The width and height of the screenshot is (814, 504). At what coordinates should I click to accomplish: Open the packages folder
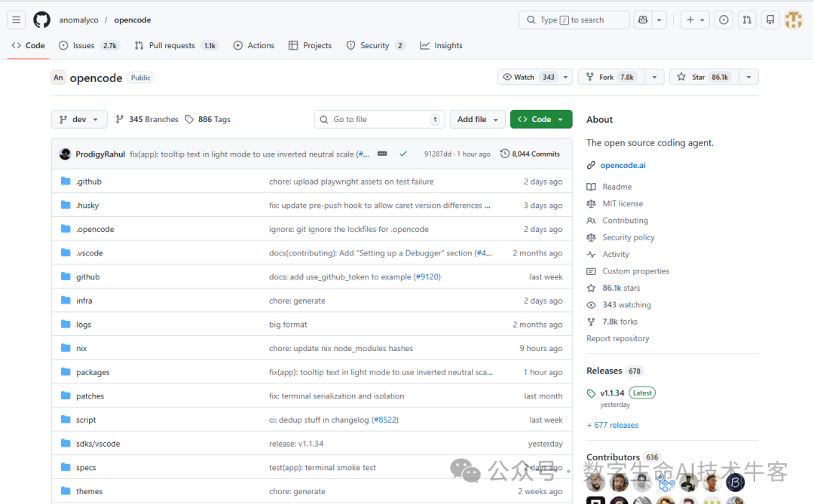tap(93, 372)
